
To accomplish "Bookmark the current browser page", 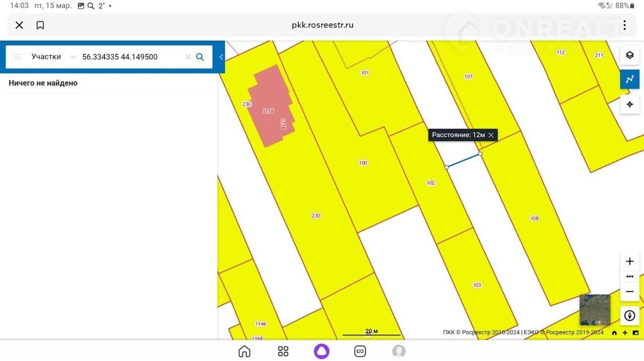I will click(40, 25).
